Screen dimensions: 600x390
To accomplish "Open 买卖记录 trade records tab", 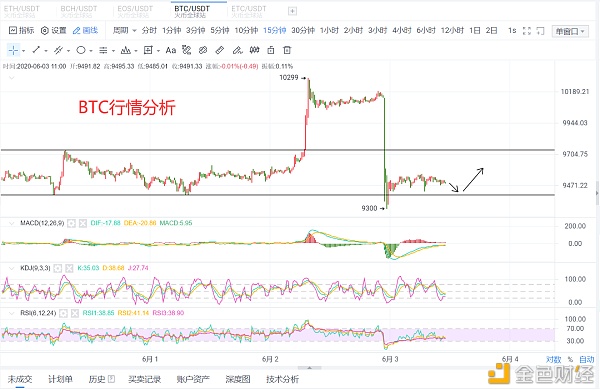I will 145,379.
